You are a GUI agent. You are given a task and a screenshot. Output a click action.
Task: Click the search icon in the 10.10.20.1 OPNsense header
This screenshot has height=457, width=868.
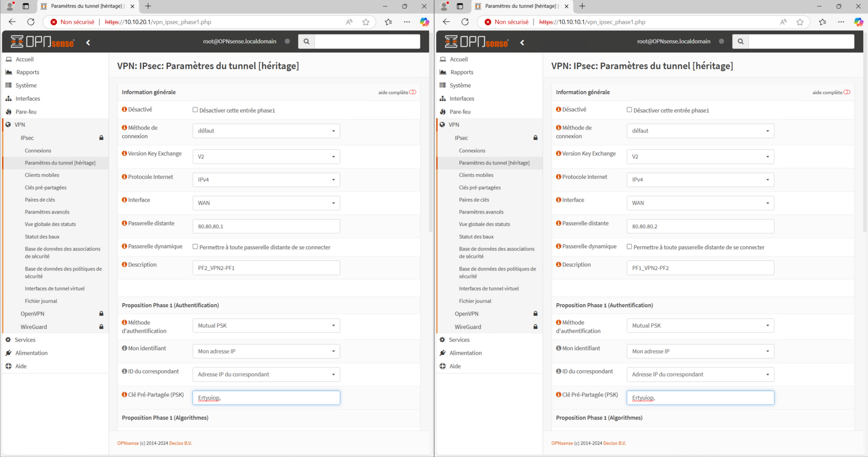coord(307,42)
